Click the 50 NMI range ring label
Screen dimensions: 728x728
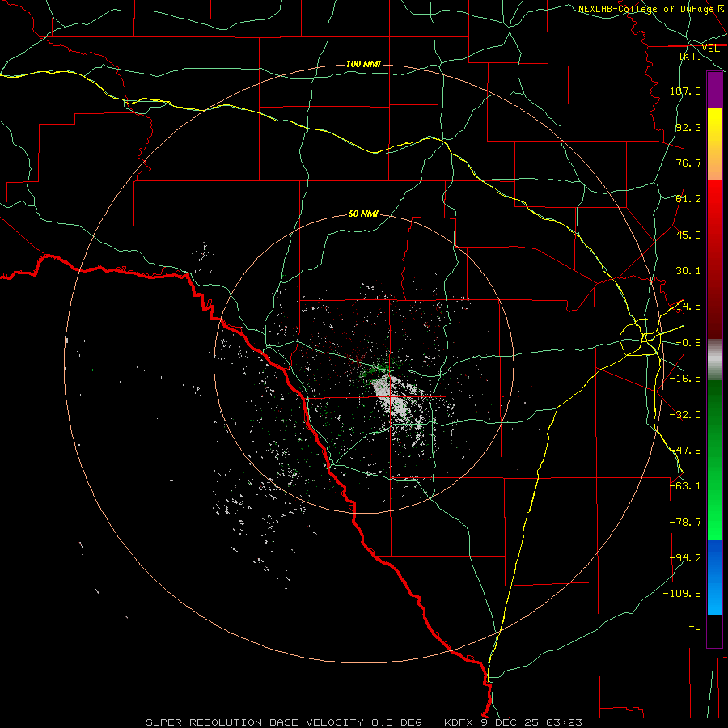[x=363, y=214]
